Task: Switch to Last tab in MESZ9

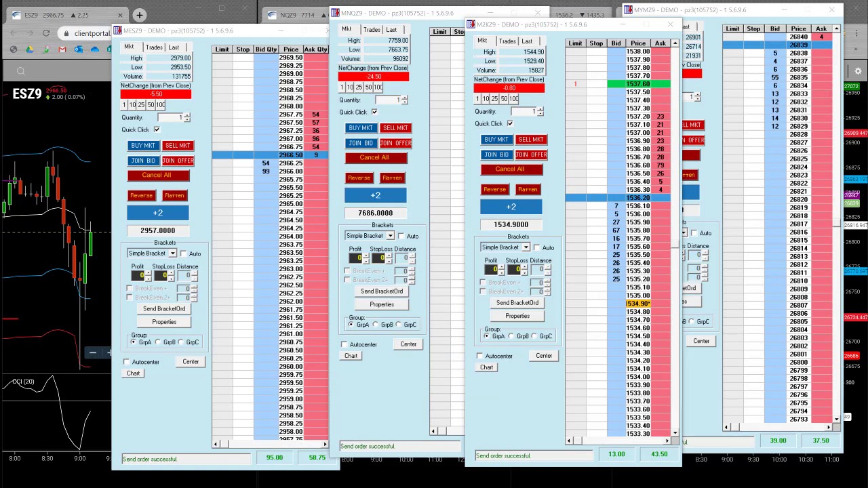Action: 174,47
